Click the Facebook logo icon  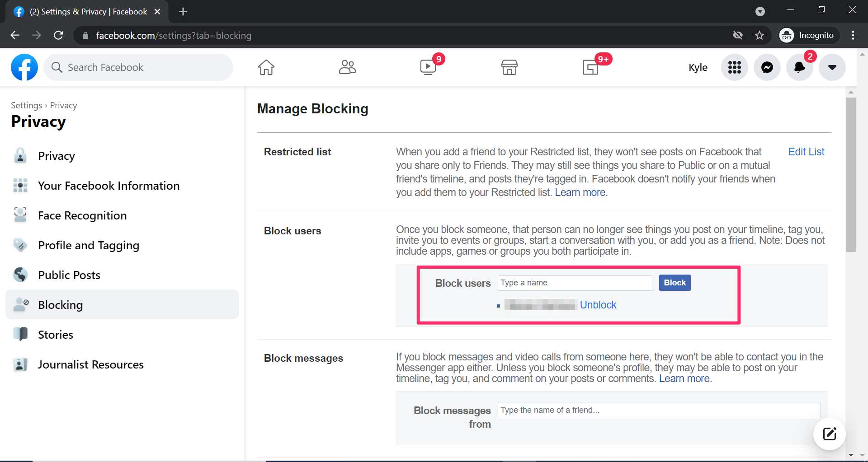pos(24,67)
